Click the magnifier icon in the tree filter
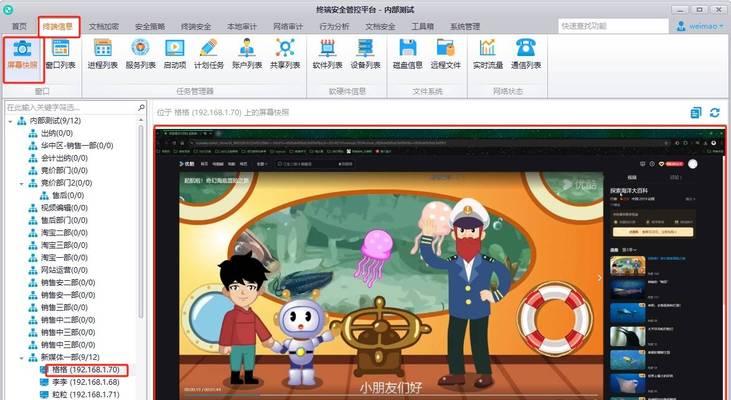Viewport: 731px width, 400px height. (141, 107)
